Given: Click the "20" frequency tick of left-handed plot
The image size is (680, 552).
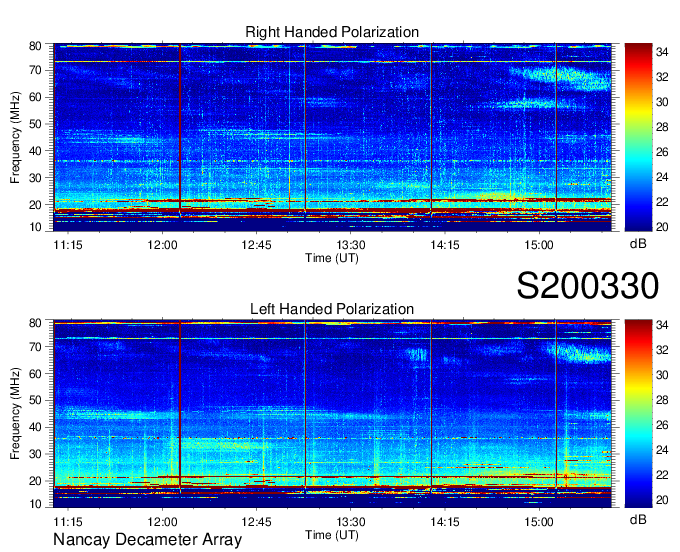Looking at the screenshot, I should (x=35, y=481).
